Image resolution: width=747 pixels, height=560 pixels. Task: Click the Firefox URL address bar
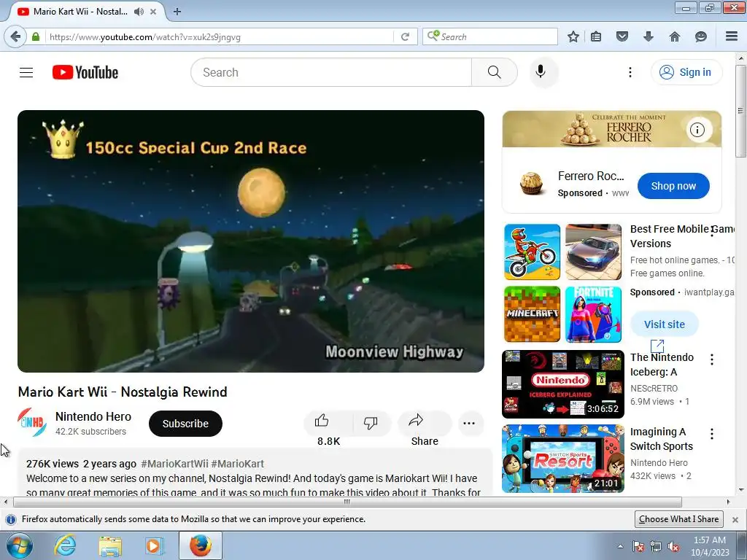tap(219, 36)
